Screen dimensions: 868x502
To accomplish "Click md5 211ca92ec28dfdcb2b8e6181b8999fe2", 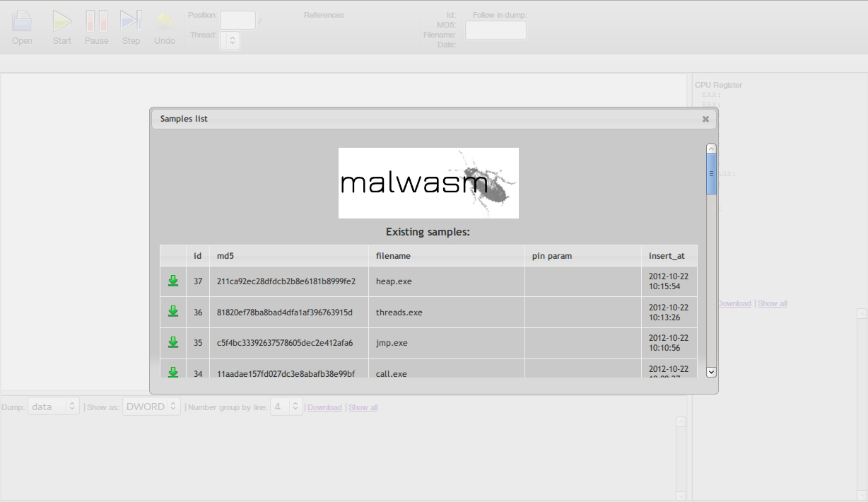I will pos(286,281).
